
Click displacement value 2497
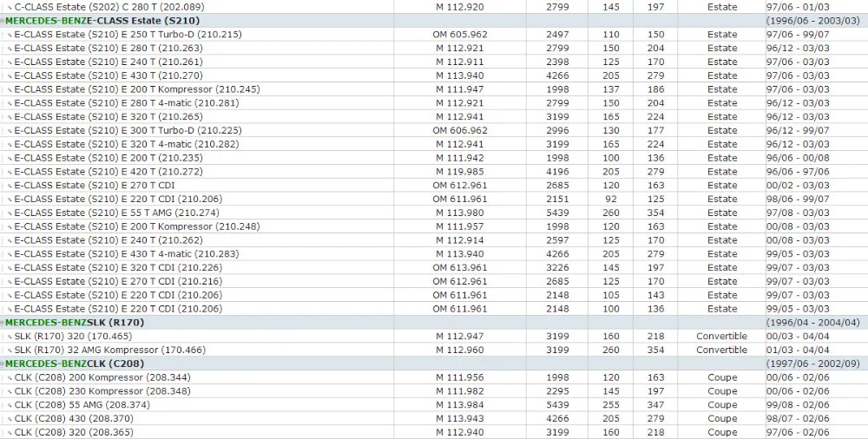click(557, 35)
